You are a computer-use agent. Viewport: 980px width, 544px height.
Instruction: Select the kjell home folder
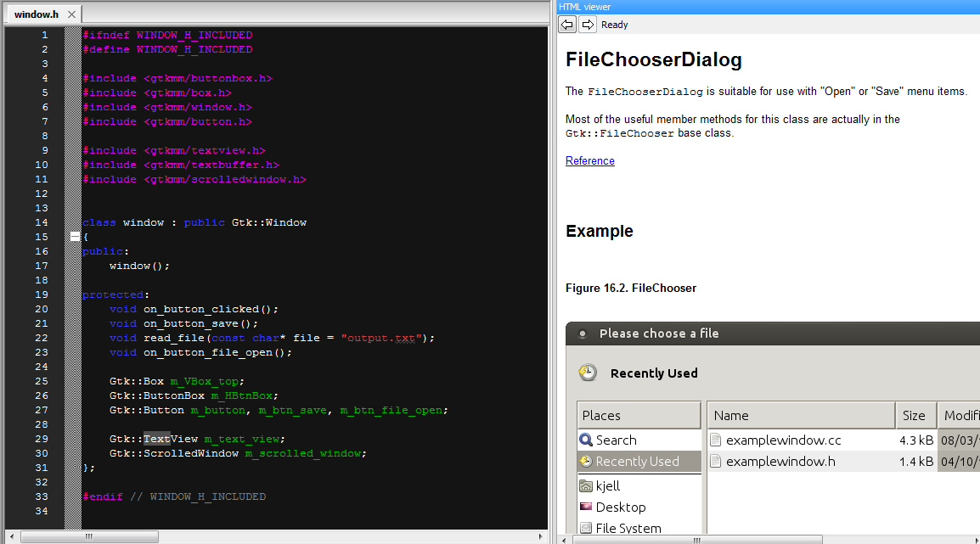click(639, 485)
